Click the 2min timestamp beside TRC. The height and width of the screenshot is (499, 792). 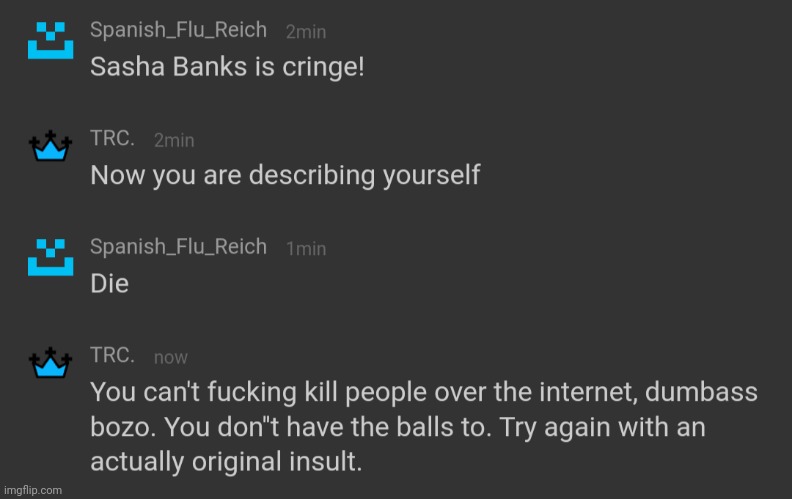[x=173, y=140]
